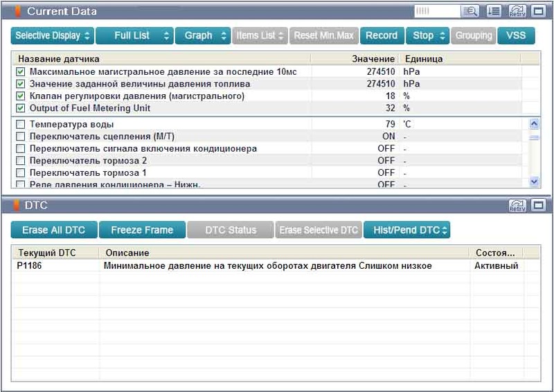The width and height of the screenshot is (554, 392).
Task: Open the Items List dropdown
Action: 260,36
